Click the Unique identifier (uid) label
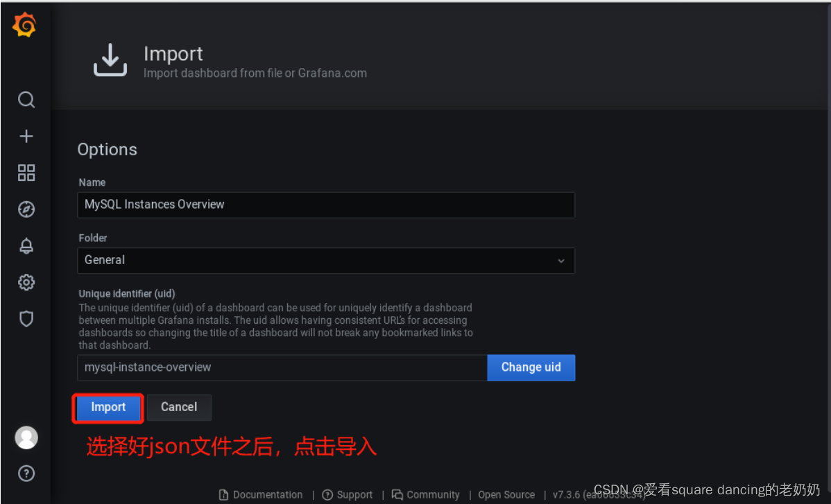The image size is (831, 504). [127, 293]
